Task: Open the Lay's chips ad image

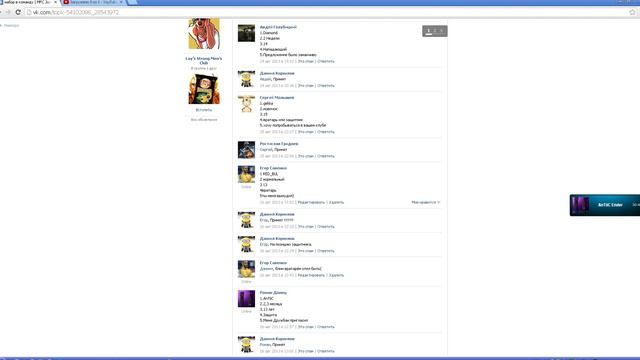Action: click(x=204, y=89)
